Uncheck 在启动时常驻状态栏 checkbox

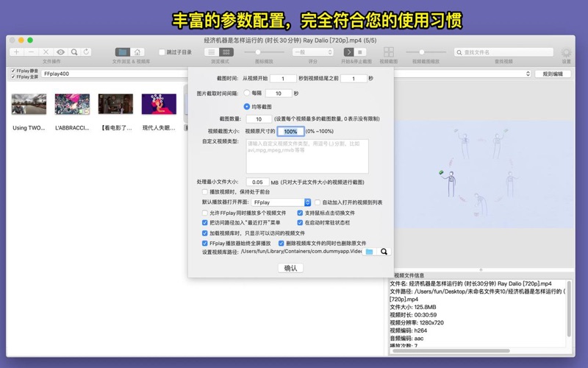coord(300,223)
